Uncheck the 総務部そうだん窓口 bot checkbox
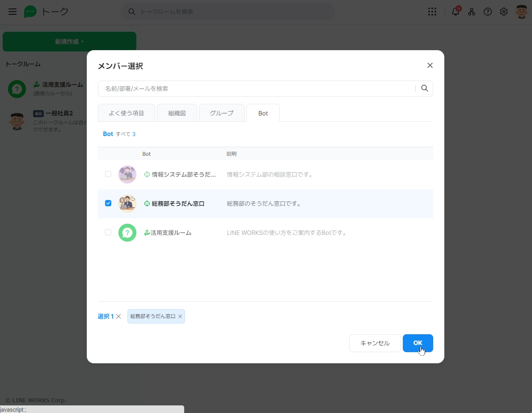 coord(108,203)
